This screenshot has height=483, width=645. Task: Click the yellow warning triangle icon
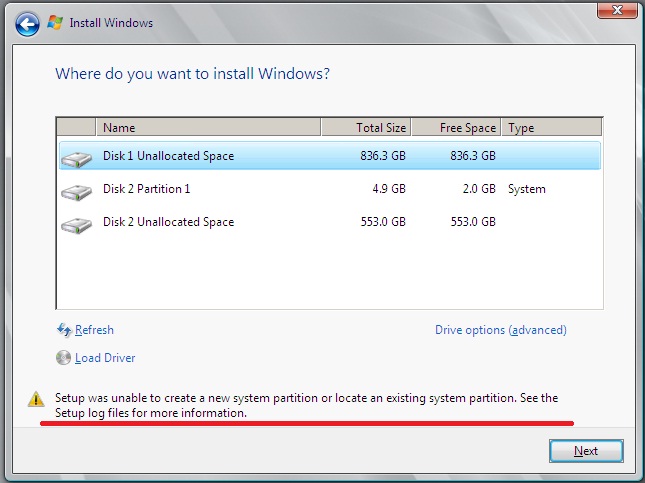click(x=36, y=399)
